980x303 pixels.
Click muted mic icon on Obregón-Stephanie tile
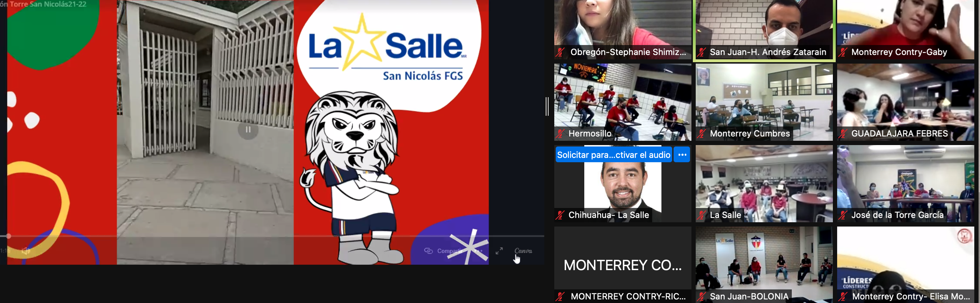(560, 52)
